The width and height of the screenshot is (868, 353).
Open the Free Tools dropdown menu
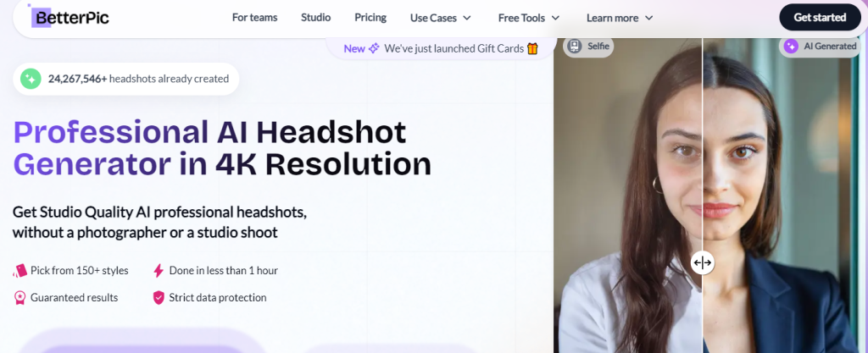[529, 17]
